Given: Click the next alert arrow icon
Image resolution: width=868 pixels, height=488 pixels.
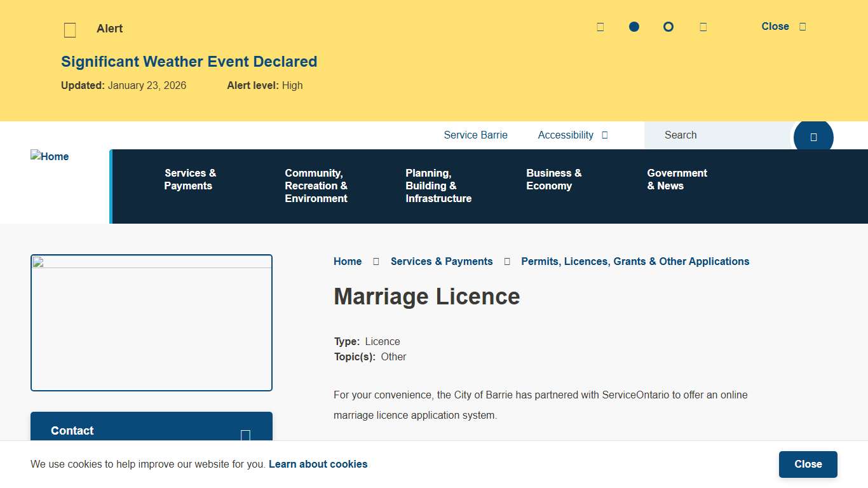Looking at the screenshot, I should (x=703, y=27).
